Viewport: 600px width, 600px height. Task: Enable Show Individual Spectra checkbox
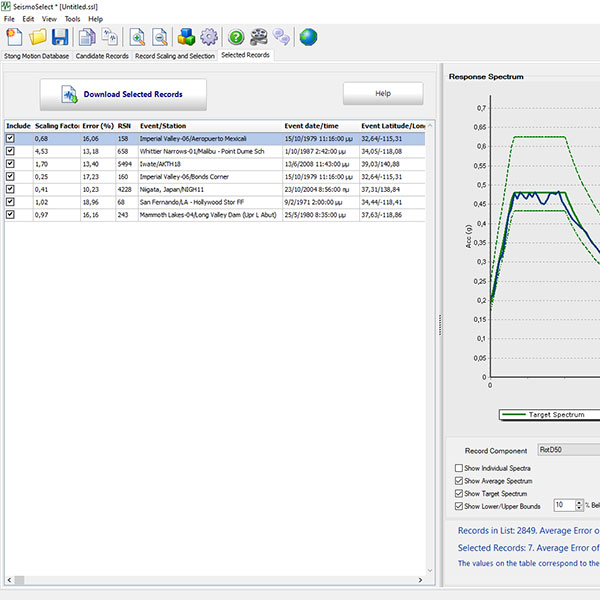[x=459, y=468]
